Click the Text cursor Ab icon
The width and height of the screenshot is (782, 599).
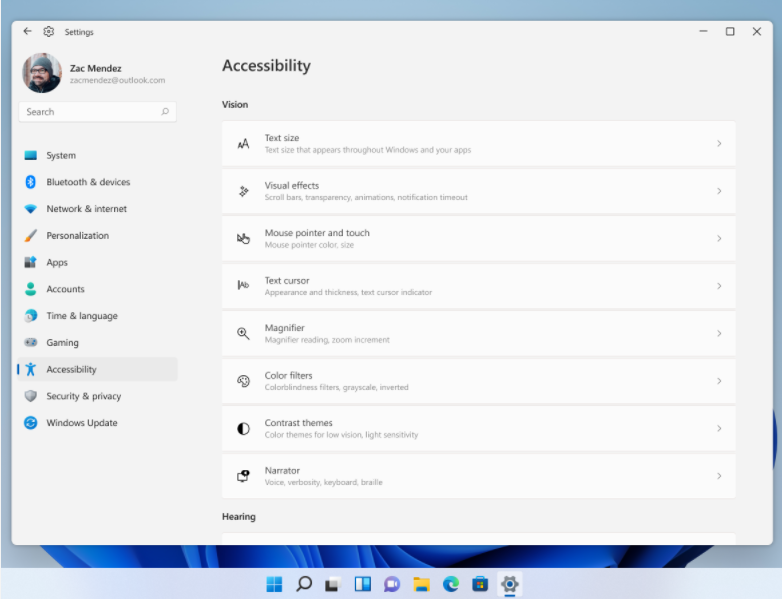click(x=243, y=286)
